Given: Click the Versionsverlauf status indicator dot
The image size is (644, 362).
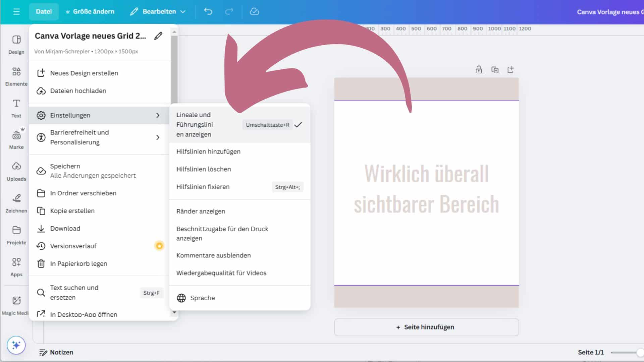Looking at the screenshot, I should tap(159, 246).
